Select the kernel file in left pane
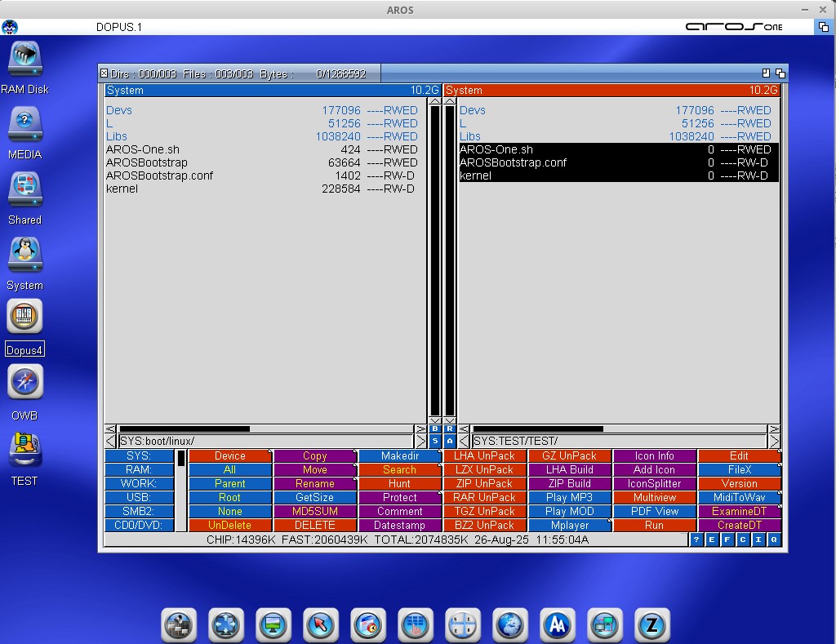The height and width of the screenshot is (644, 836). 122,189
